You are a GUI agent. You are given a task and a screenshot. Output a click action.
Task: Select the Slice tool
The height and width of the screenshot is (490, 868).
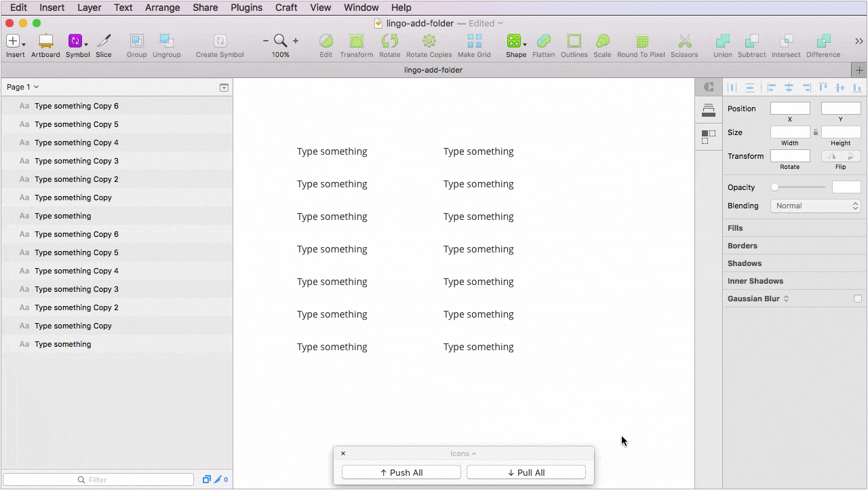point(104,41)
